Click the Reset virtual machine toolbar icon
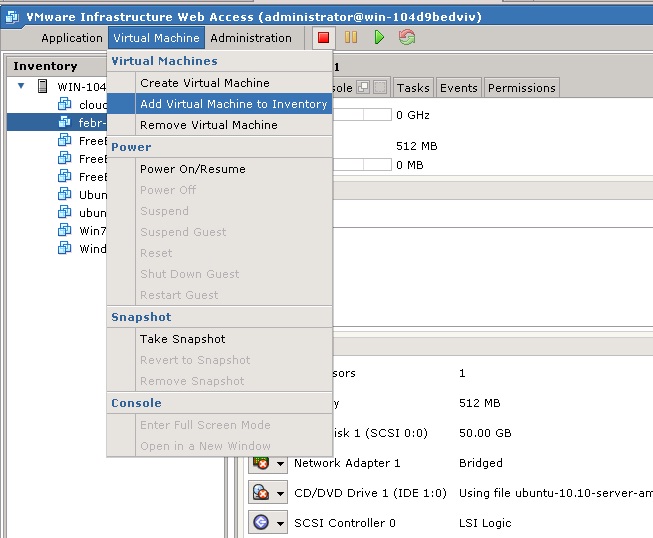This screenshot has height=538, width=653. [x=407, y=37]
